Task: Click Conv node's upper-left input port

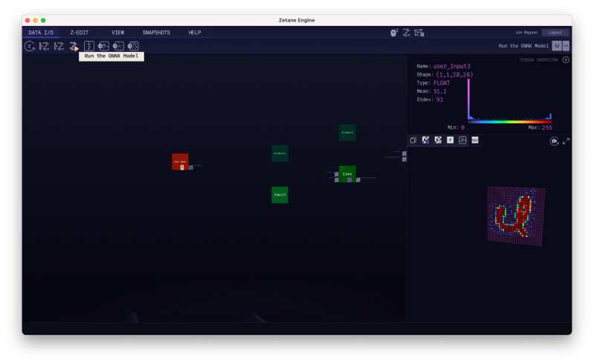Action: pos(336,174)
